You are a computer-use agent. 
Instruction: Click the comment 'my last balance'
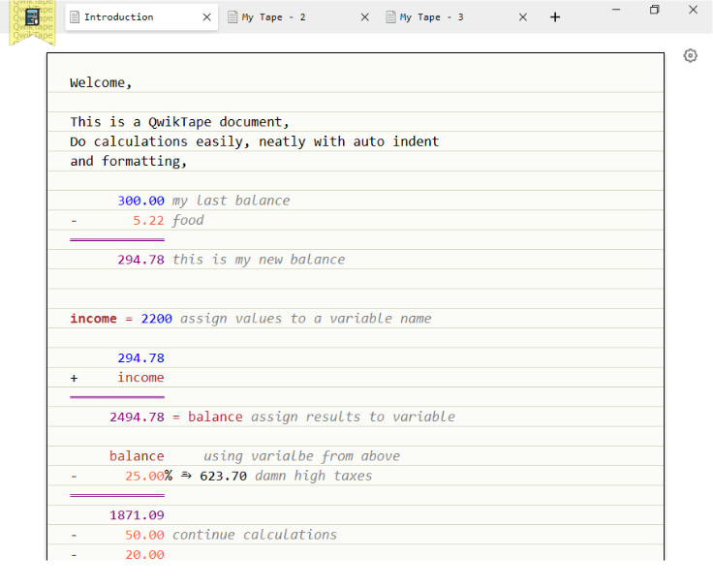pyautogui.click(x=231, y=201)
